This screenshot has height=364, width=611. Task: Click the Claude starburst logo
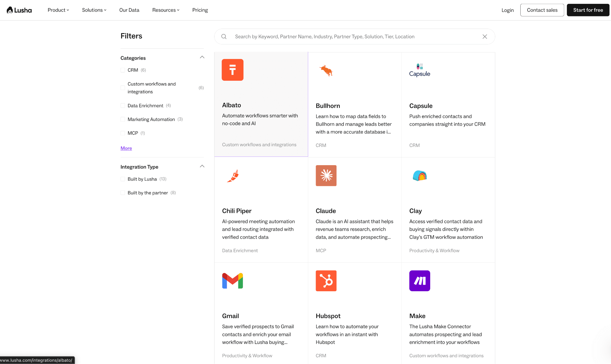coord(326,176)
